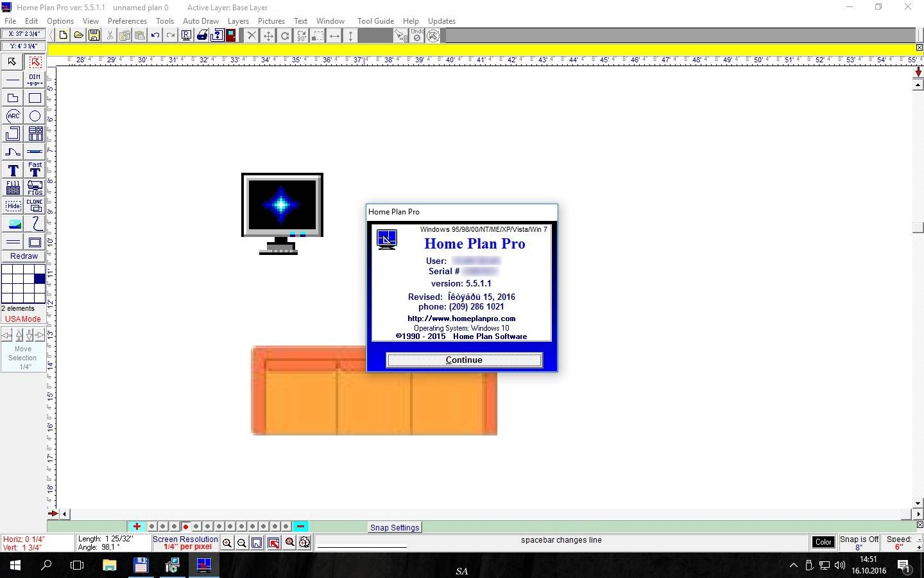This screenshot has height=578, width=924.
Task: Click the horizontal flip arrow icon
Action: 335,36
